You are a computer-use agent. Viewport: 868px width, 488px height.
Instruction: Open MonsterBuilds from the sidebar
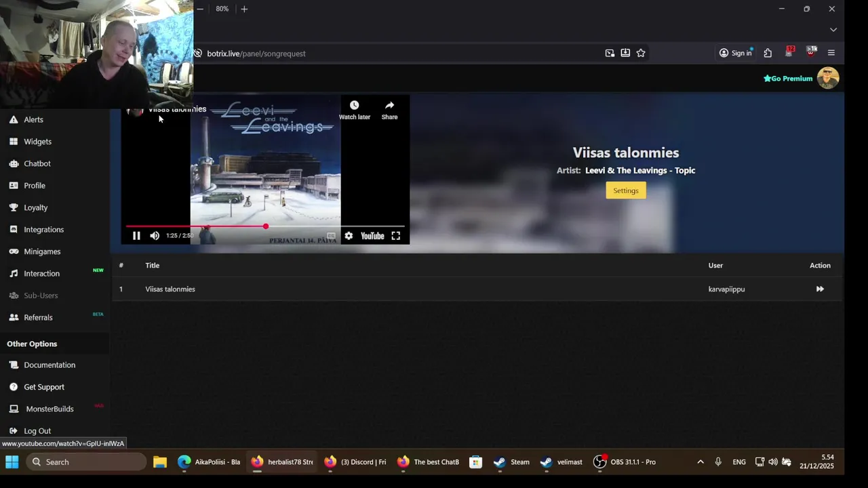(50, 409)
